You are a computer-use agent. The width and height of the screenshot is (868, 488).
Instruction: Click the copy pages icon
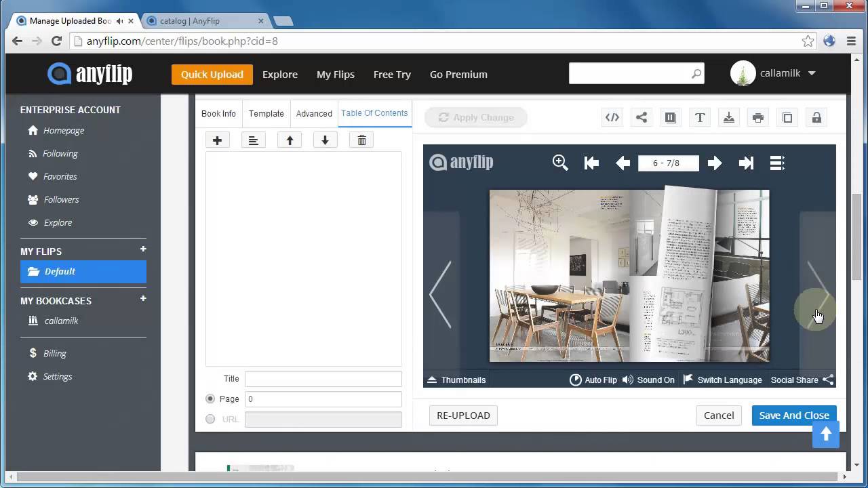coord(787,117)
